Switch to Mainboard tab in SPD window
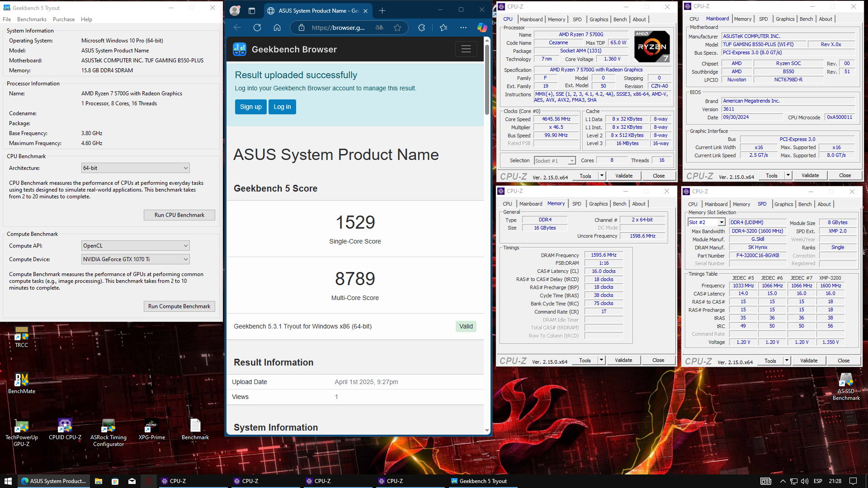 pos(716,204)
